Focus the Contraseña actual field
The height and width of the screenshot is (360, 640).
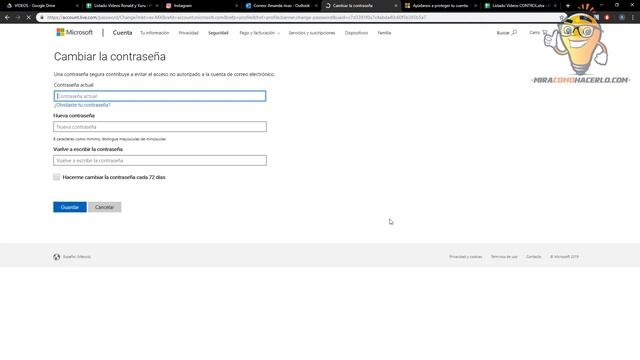point(160,96)
